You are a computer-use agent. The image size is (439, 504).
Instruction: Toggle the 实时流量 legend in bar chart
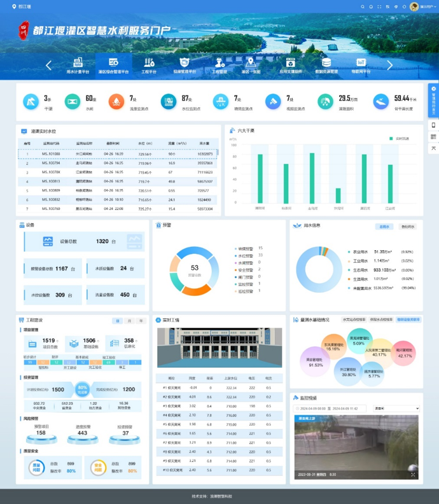pyautogui.click(x=400, y=138)
